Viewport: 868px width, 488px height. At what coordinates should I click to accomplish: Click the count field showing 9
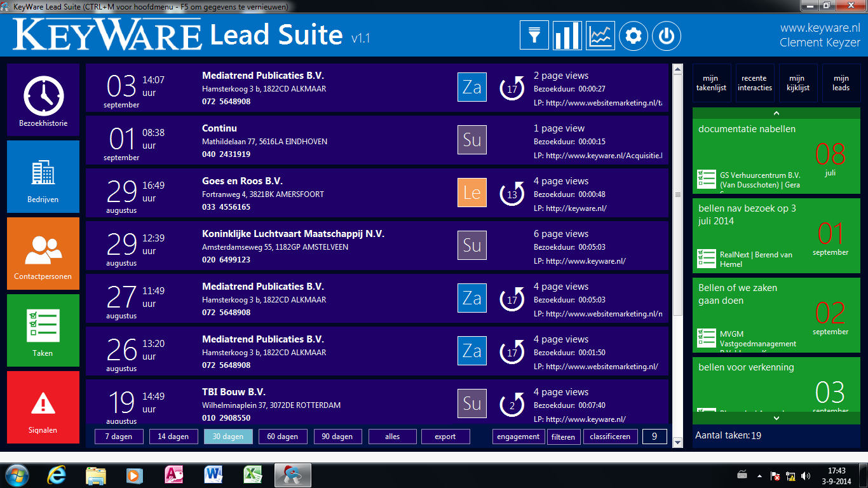tap(654, 437)
